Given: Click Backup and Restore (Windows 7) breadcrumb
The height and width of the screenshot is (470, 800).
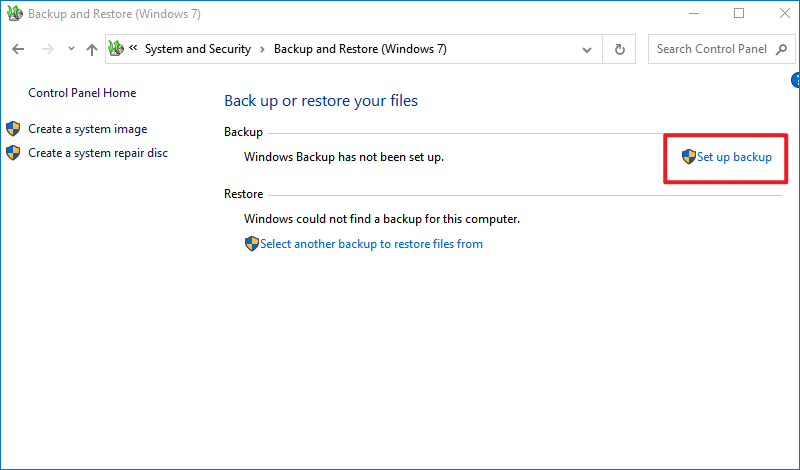Looking at the screenshot, I should pos(360,49).
